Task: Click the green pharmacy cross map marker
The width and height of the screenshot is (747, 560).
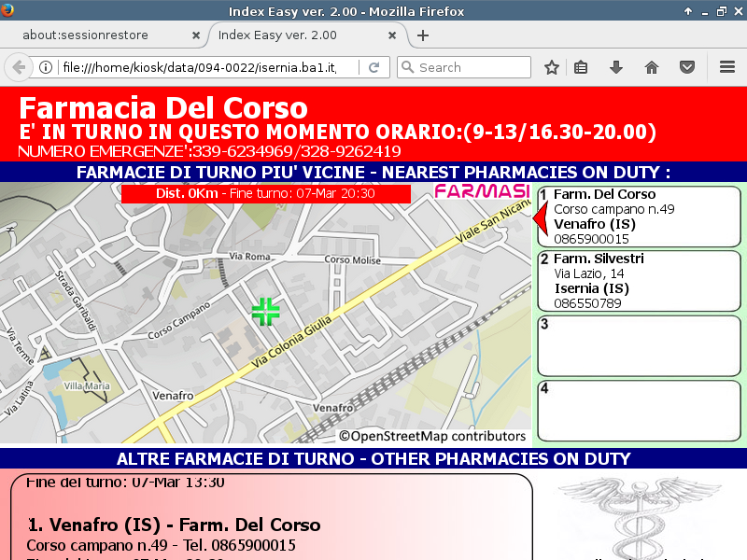Action: tap(266, 312)
